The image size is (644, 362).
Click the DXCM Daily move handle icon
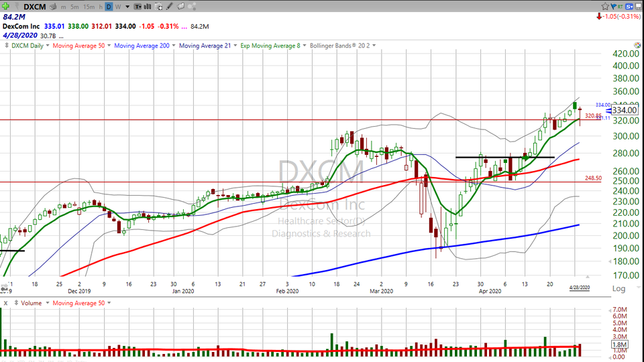pos(7,46)
